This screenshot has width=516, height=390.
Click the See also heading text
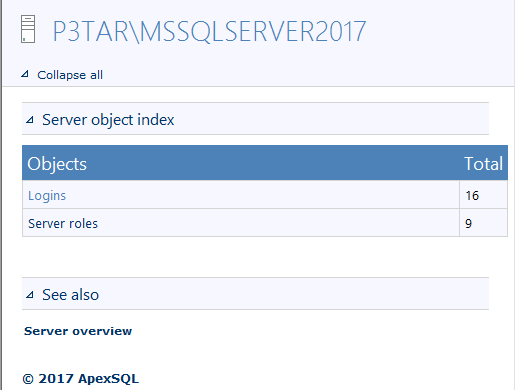pyautogui.click(x=70, y=295)
